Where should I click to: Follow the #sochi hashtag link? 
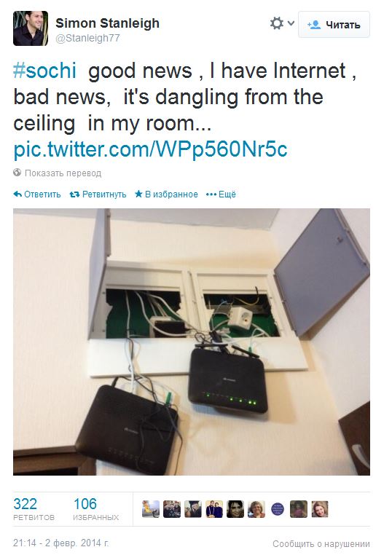click(44, 71)
